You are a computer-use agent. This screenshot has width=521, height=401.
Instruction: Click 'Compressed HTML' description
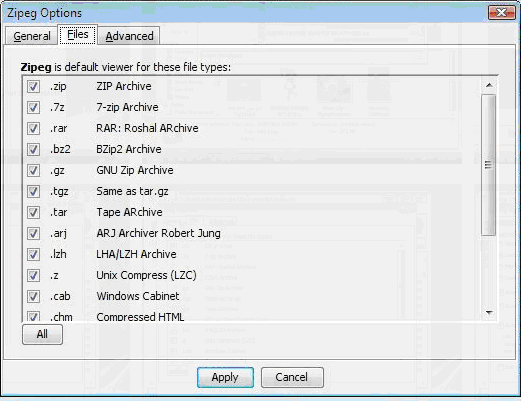coord(140,317)
